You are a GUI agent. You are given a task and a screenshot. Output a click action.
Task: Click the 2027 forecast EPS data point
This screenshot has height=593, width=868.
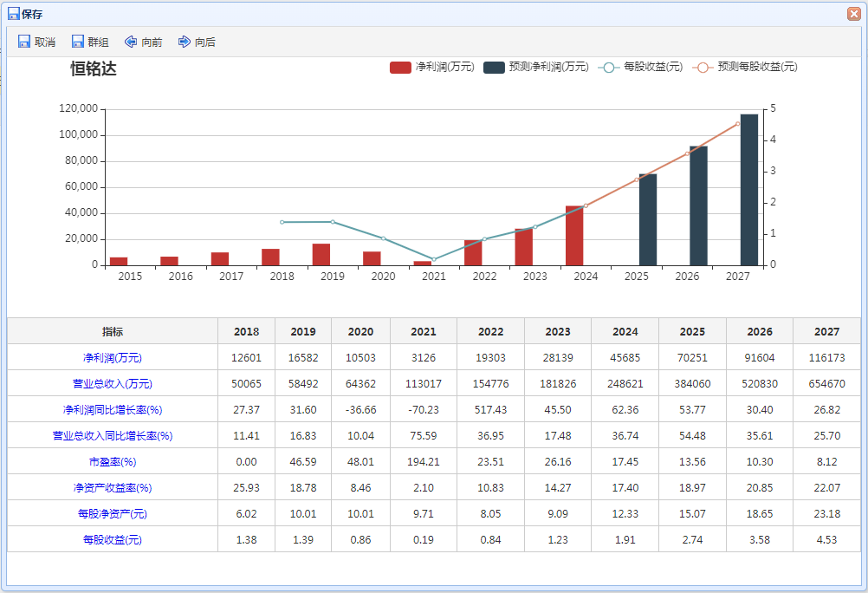(737, 124)
